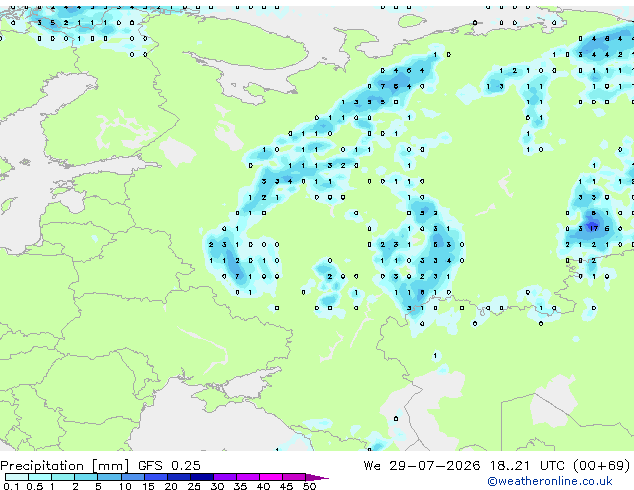
Task: Open the weatheronline.co.uk copyright link
Action: 549,481
